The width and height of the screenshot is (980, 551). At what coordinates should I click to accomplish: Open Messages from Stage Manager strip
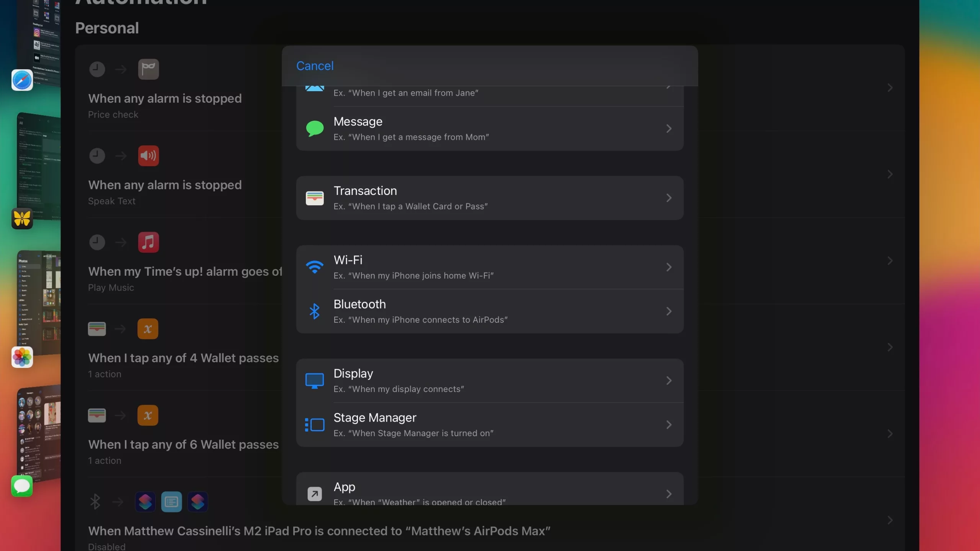[x=22, y=486]
